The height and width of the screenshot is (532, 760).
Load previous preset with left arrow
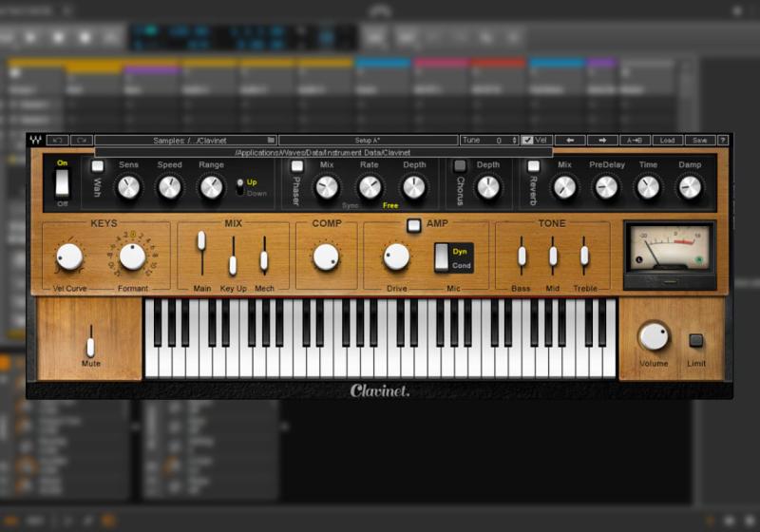[x=568, y=140]
